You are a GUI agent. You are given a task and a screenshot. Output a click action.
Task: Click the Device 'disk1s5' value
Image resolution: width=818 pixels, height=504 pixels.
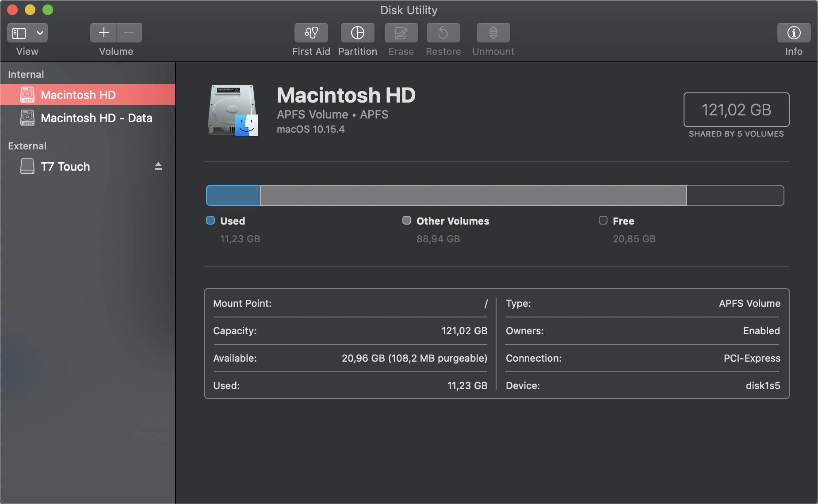point(763,386)
